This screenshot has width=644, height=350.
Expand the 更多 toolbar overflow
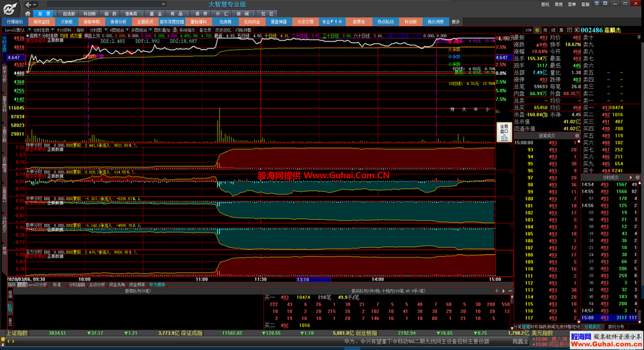456,22
